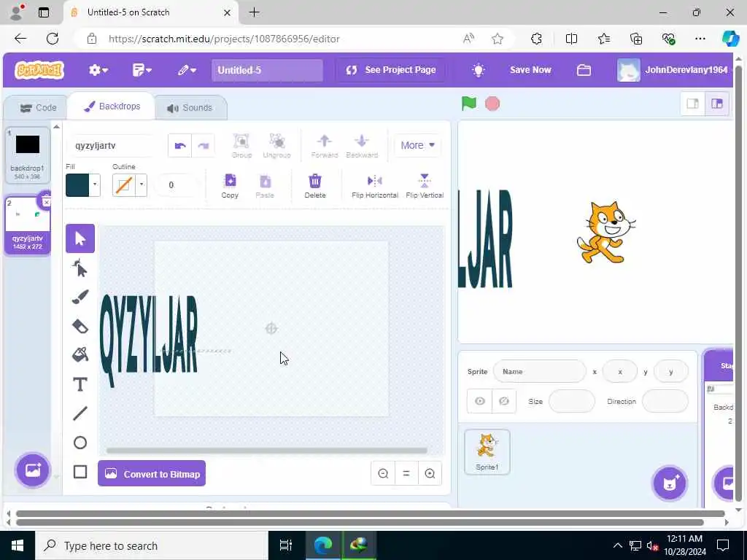Switch to small stage layout
This screenshot has width=747, height=560.
point(693,104)
